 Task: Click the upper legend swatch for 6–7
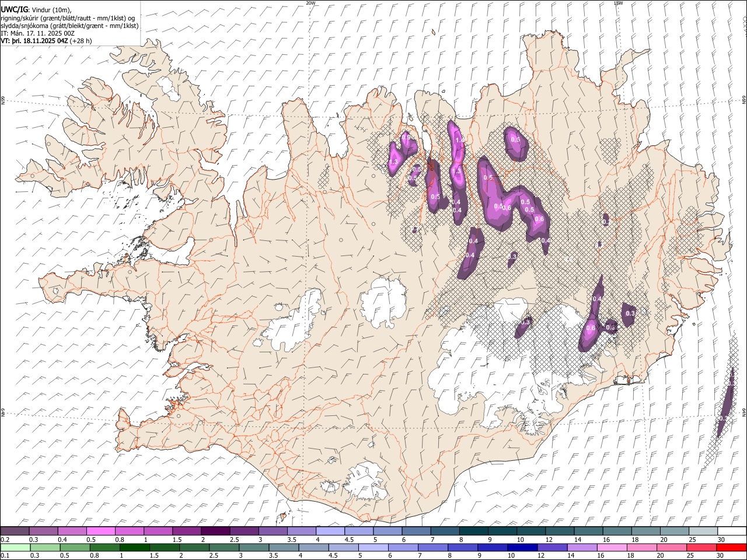416,531
